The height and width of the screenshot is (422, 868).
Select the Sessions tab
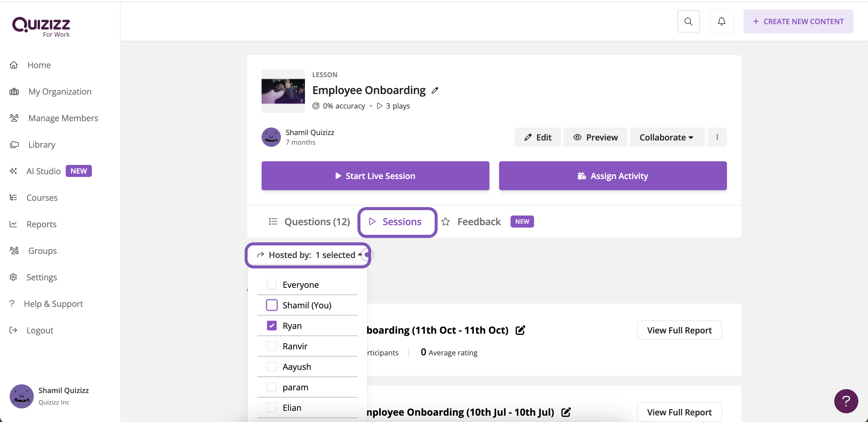pos(397,222)
